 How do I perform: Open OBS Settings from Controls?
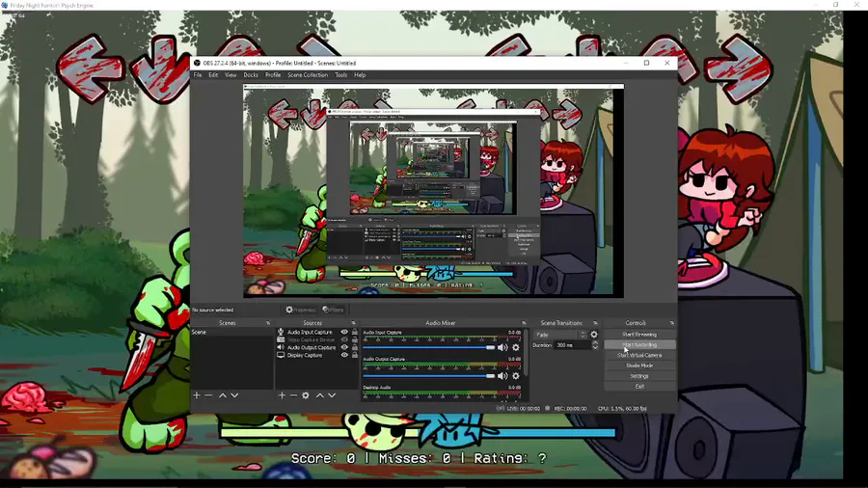[x=639, y=376]
